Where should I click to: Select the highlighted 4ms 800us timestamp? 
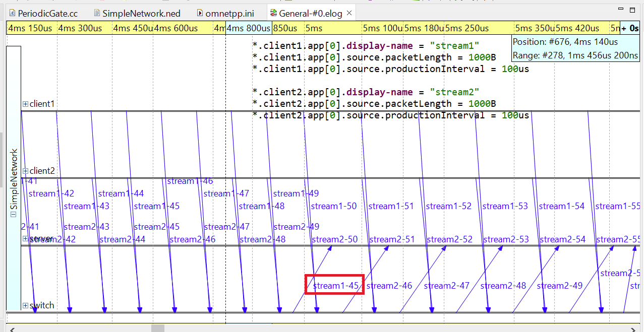click(x=248, y=28)
